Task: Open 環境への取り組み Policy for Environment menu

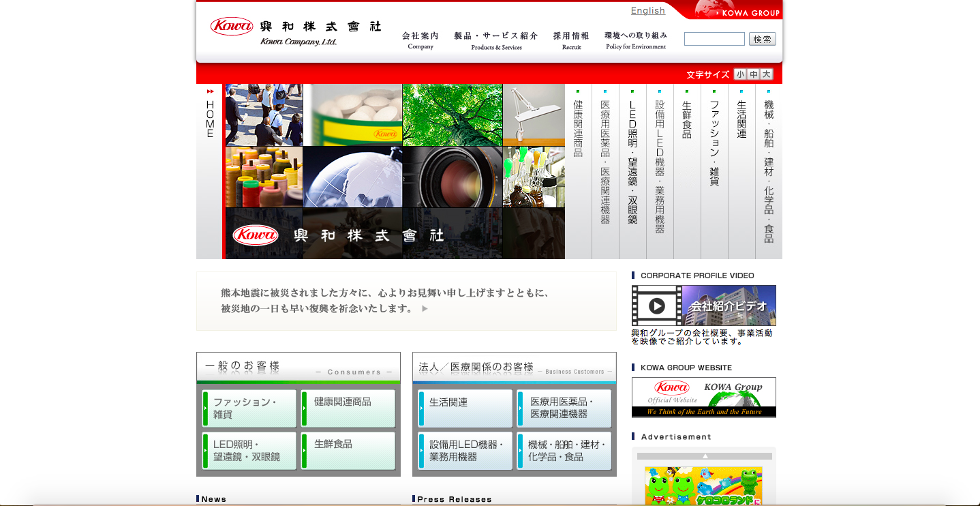Action: (636, 40)
